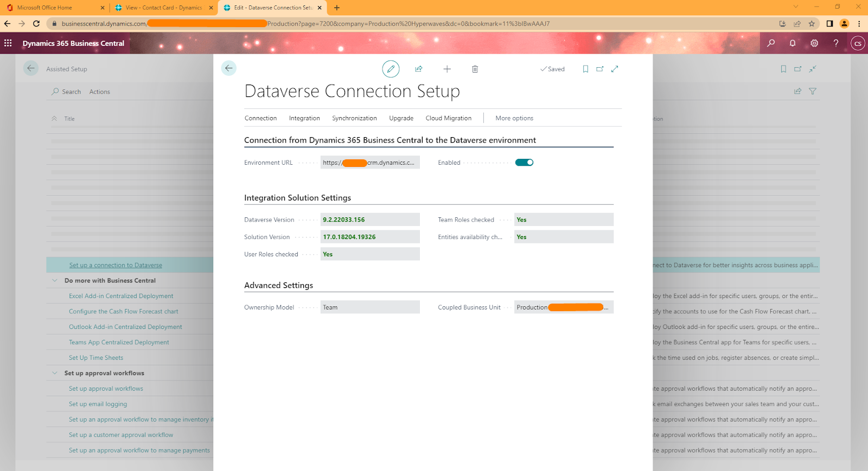
Task: Click the Coupled Business Unit field
Action: click(564, 307)
